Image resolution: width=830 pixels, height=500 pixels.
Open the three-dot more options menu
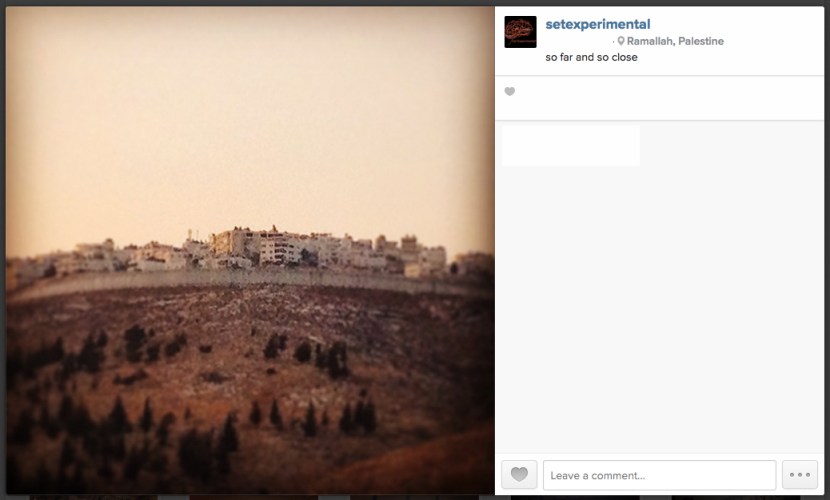click(x=800, y=475)
